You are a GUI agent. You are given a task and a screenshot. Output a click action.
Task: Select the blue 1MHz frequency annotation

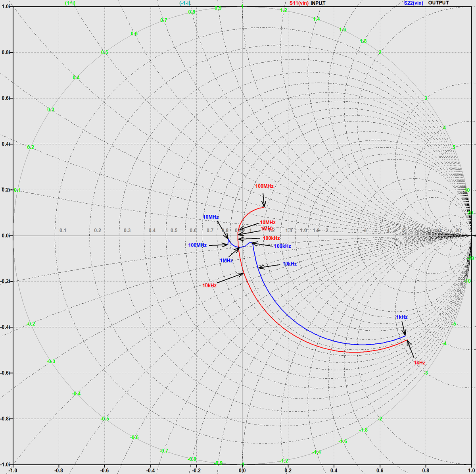[226, 260]
